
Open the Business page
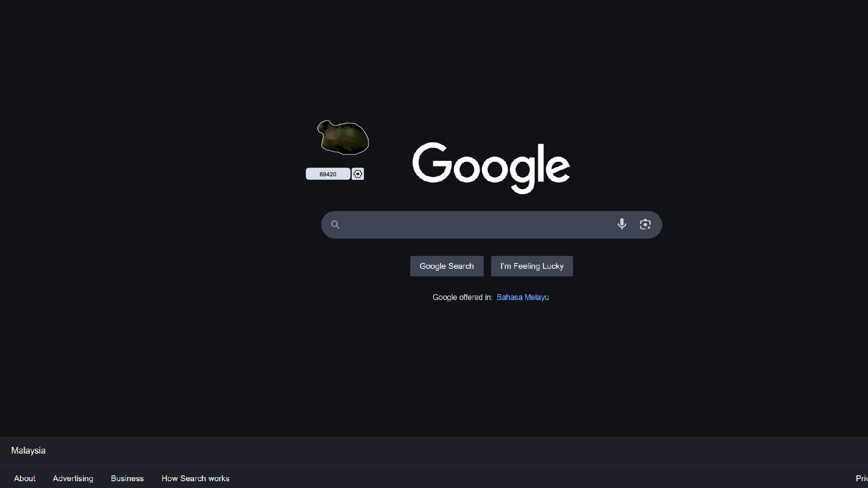(127, 478)
